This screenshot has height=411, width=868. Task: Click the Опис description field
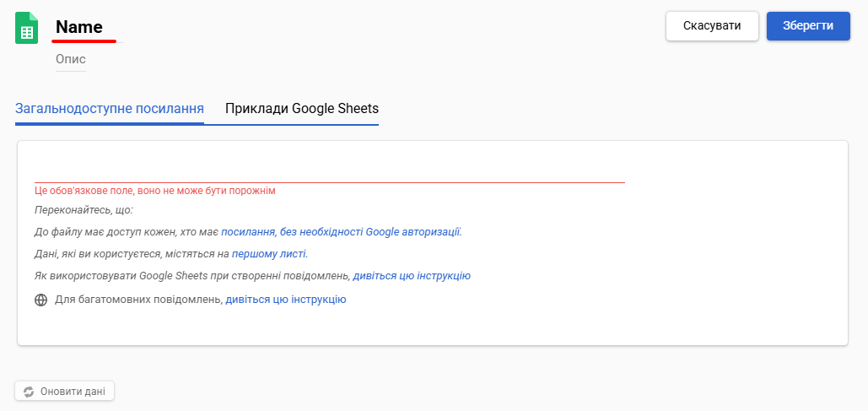coord(71,59)
